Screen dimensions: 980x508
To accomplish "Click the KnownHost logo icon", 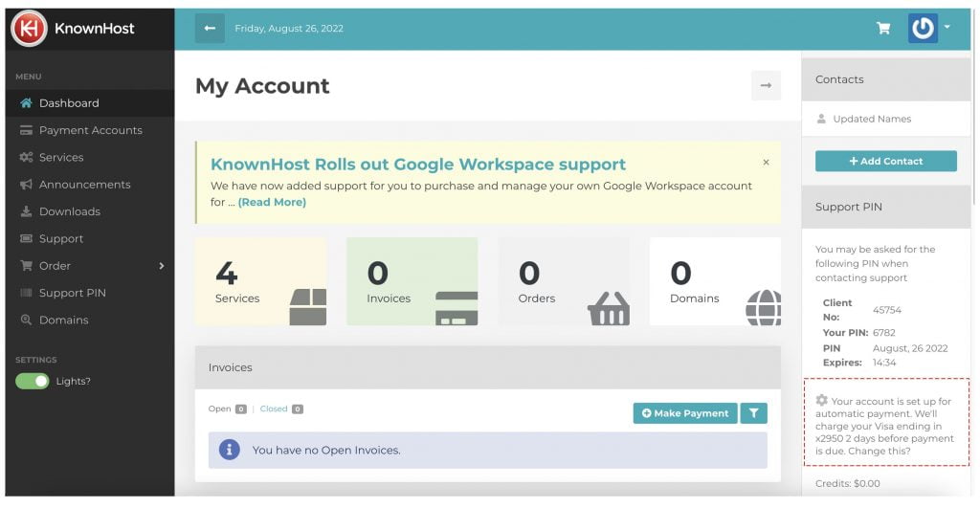I will [29, 28].
